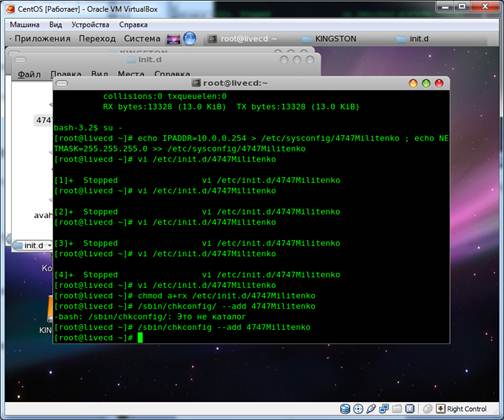Open the window menu button of the terminal

62,83
